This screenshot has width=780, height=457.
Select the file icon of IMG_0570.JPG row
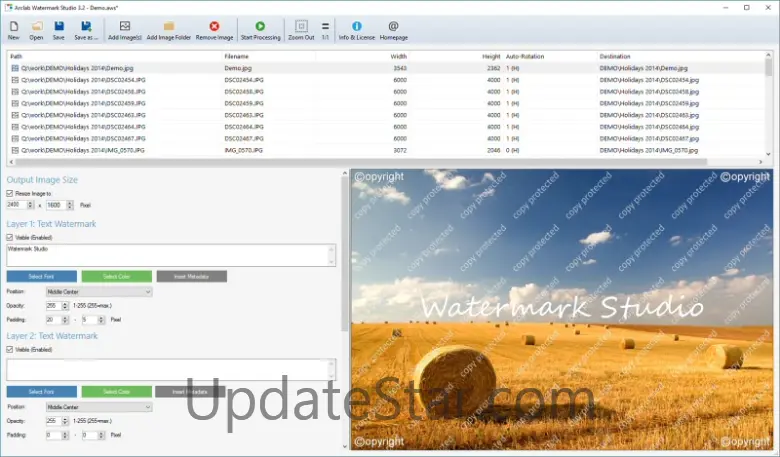15,150
